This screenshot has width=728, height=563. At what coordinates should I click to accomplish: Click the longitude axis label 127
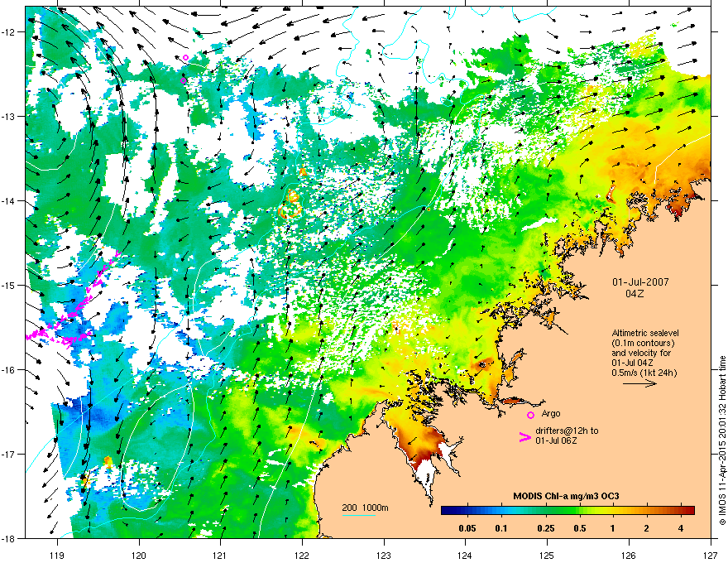tap(710, 555)
